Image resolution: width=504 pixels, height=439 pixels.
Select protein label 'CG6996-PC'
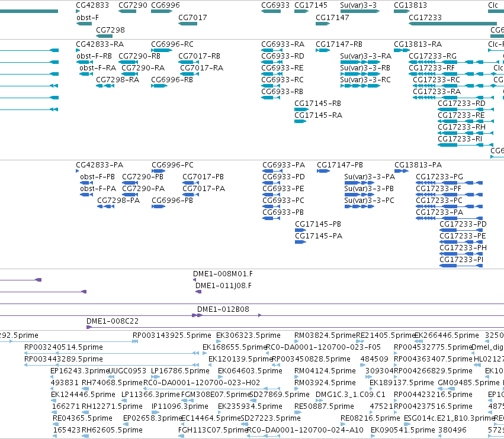tap(172, 164)
